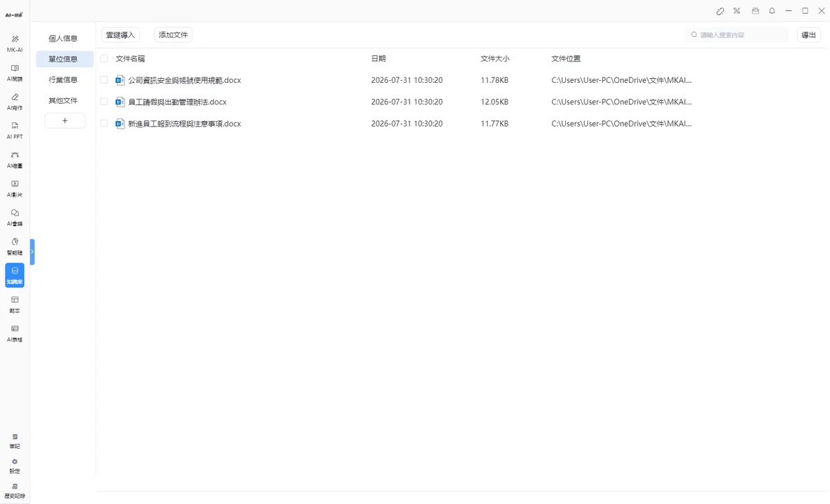This screenshot has width=830, height=504.
Task: Focus the search box 請輸入搜索內容
Action: pyautogui.click(x=737, y=35)
